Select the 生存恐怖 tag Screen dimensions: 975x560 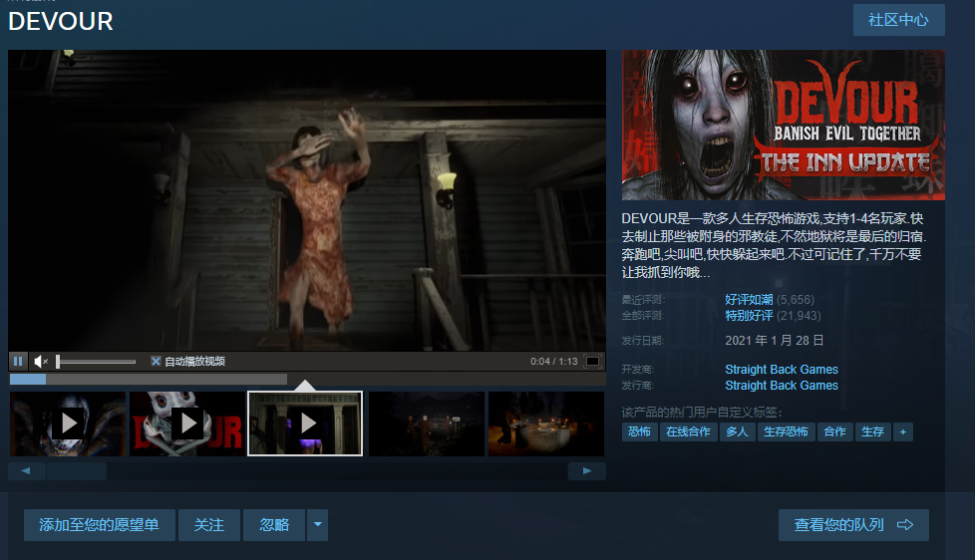(x=786, y=432)
